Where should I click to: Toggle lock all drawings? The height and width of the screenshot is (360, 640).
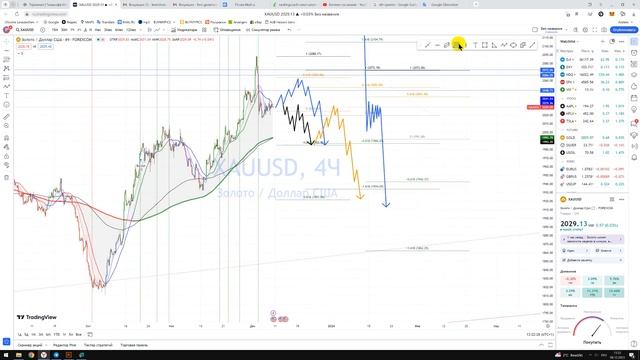6,156
